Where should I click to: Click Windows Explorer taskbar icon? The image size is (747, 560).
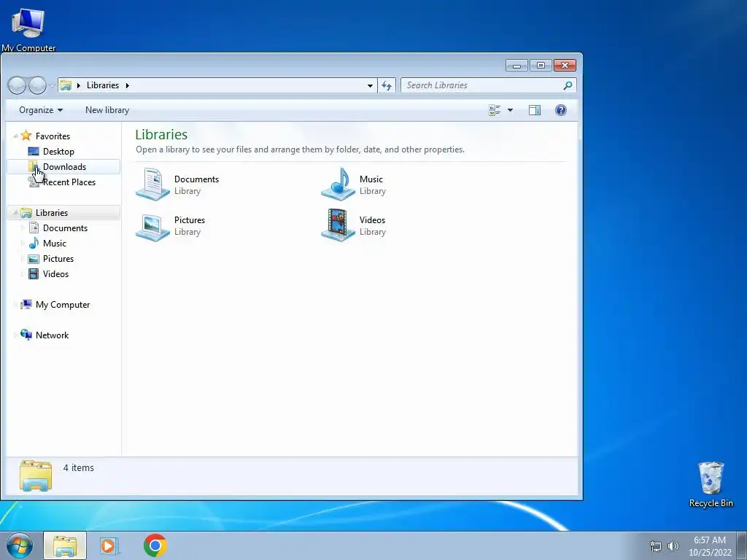[65, 545]
